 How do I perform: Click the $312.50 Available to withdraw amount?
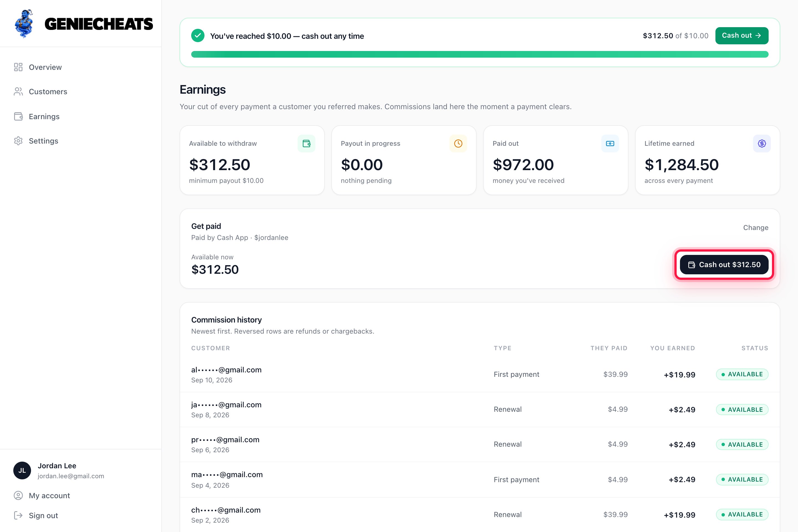click(219, 165)
